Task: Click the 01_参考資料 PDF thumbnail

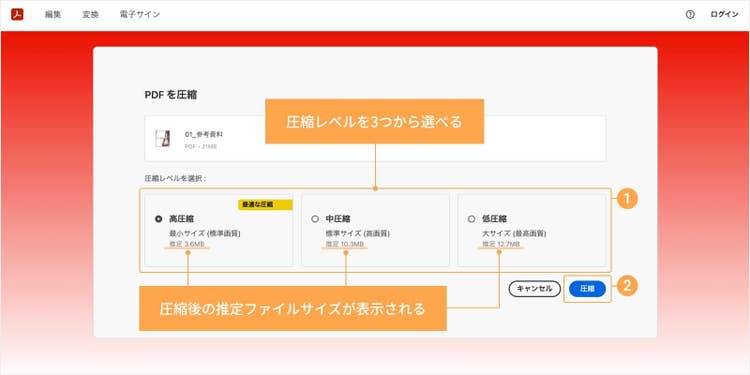Action: pos(163,139)
